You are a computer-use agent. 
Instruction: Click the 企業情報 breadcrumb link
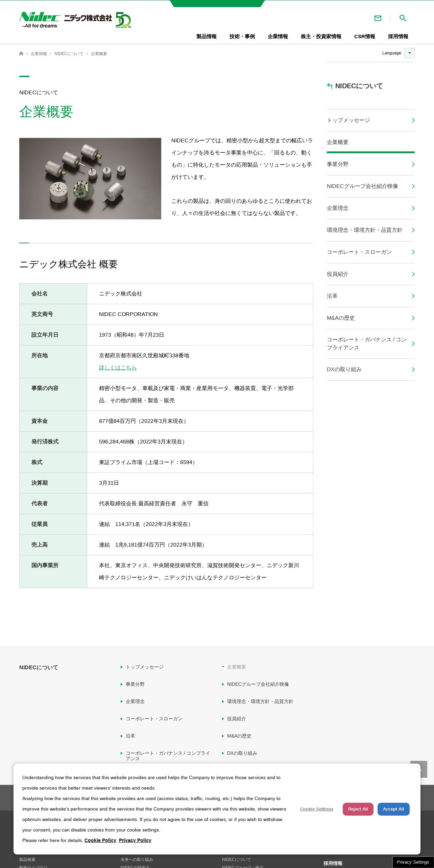point(39,54)
